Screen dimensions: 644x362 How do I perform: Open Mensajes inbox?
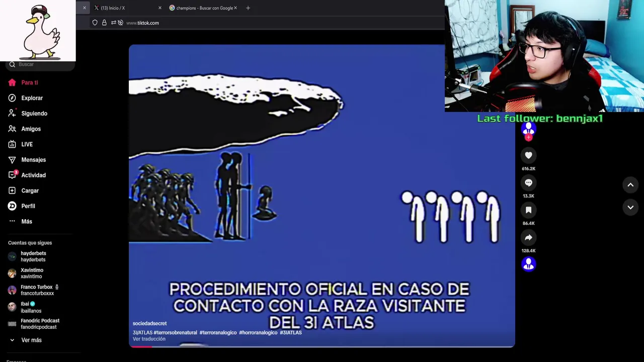click(x=33, y=160)
